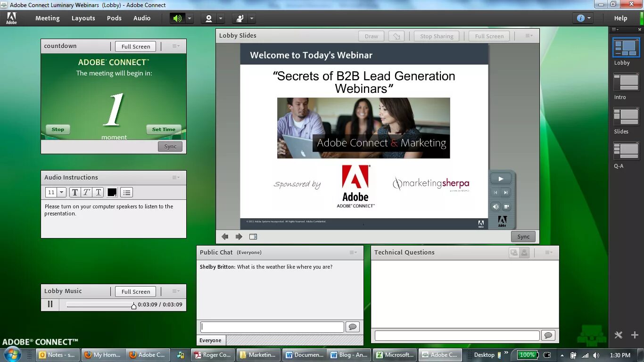Send the Public Chat message
The width and height of the screenshot is (644, 362).
[353, 327]
